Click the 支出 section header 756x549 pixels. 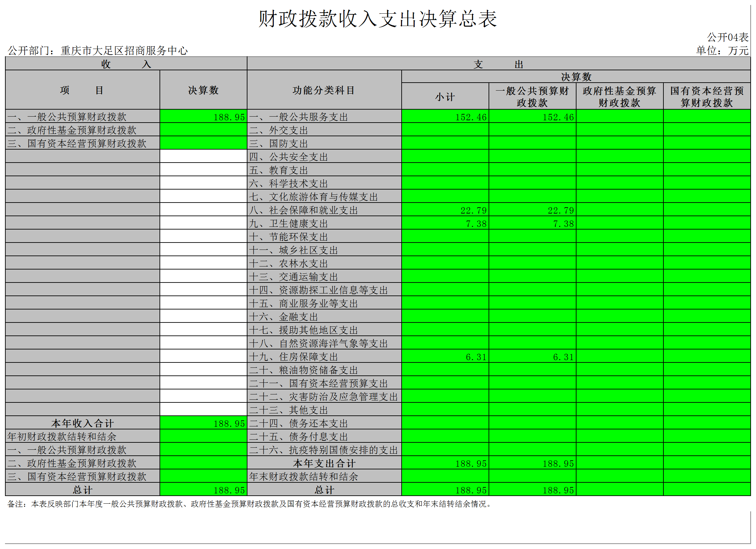(499, 64)
